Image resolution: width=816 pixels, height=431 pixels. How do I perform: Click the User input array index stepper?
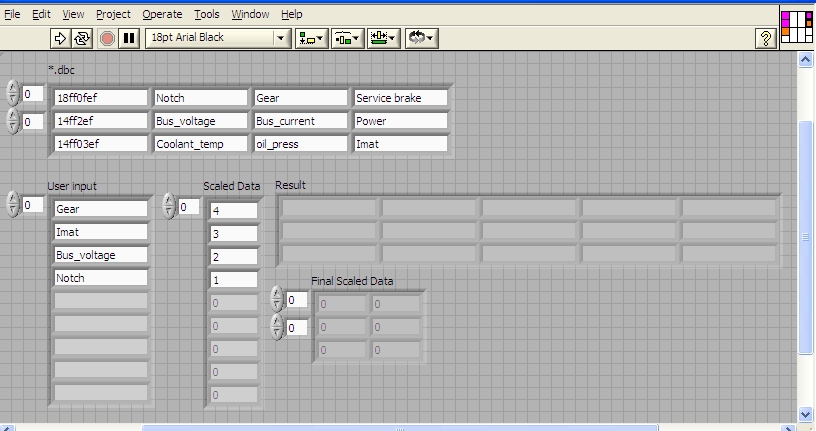(13, 205)
